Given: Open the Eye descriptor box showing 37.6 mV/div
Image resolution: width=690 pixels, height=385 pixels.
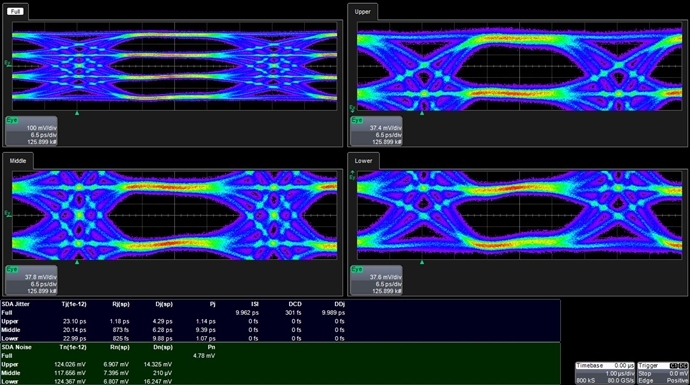Looking at the screenshot, I should tap(376, 280).
